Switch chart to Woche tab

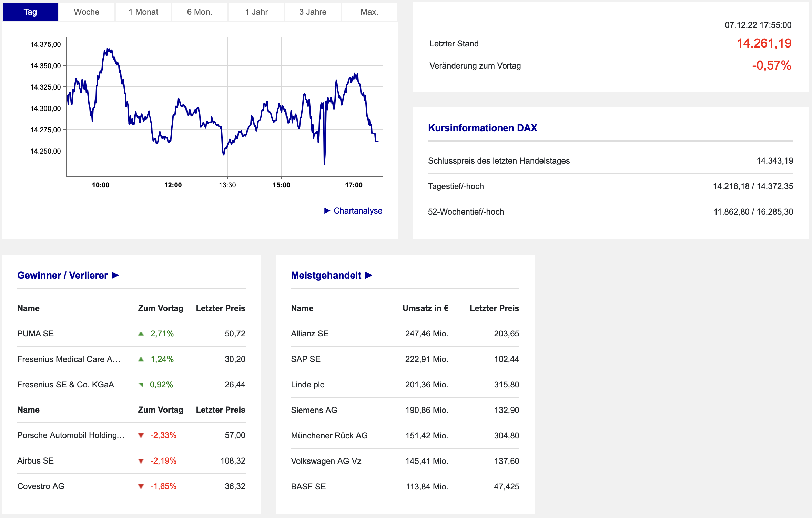(87, 12)
